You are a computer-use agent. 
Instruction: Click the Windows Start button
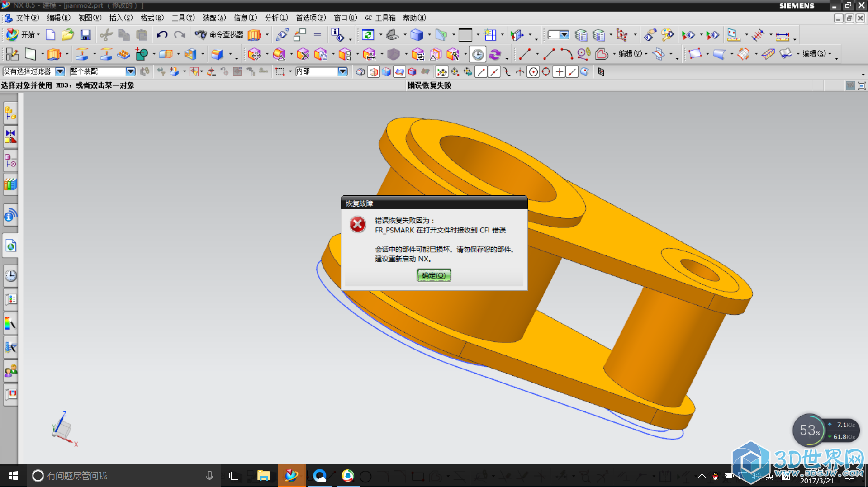coord(13,476)
